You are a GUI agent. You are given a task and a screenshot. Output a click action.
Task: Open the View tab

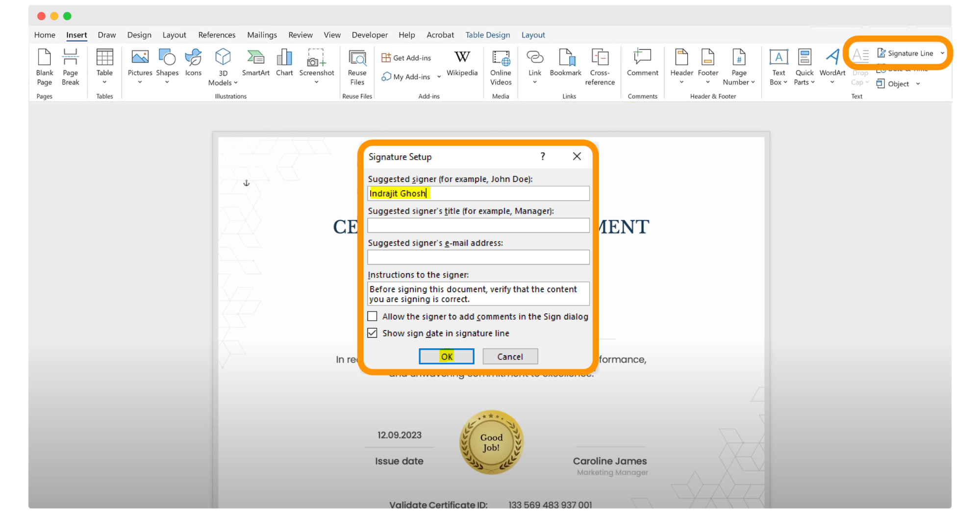click(x=332, y=35)
